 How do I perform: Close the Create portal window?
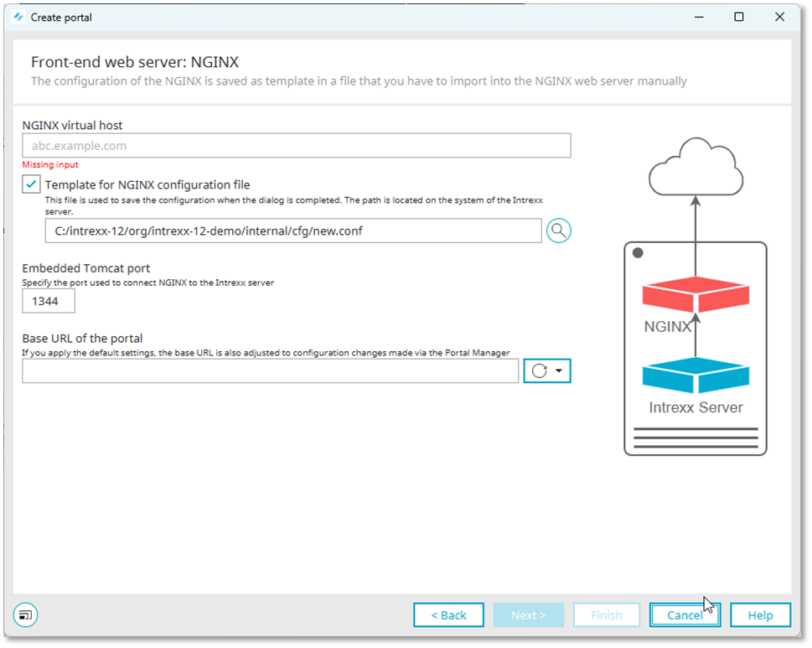pyautogui.click(x=779, y=17)
